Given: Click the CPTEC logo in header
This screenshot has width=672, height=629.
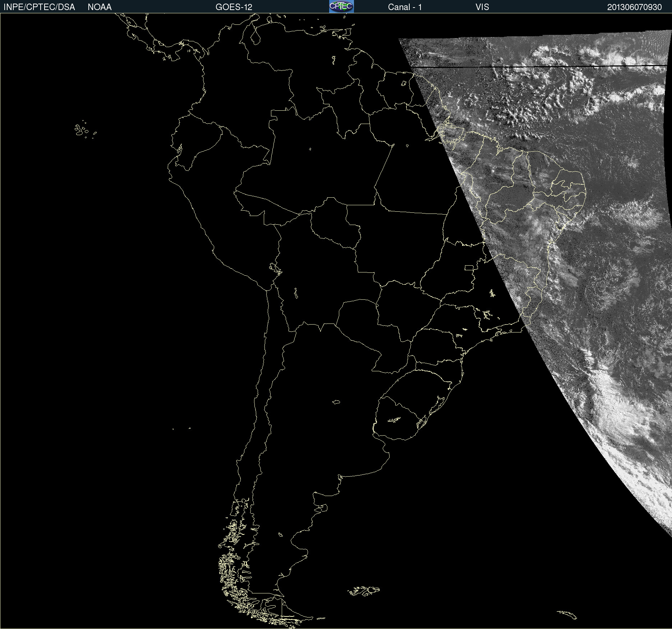Looking at the screenshot, I should click(x=341, y=6).
